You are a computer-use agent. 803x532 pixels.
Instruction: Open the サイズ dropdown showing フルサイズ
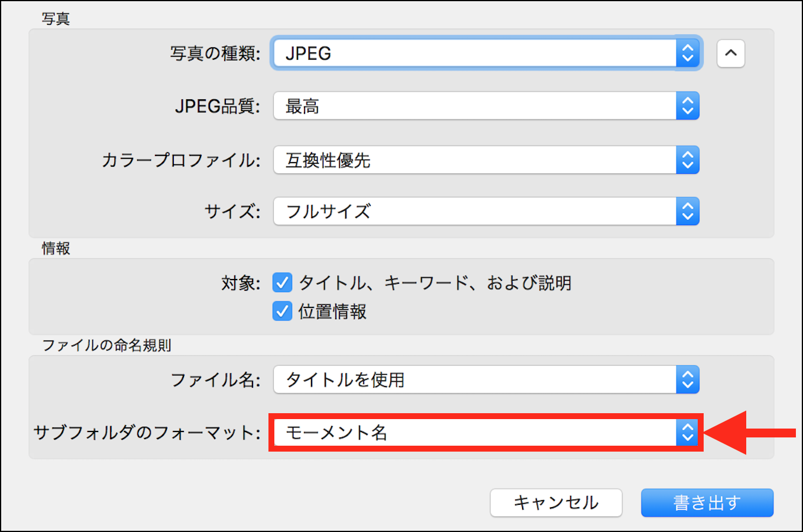click(474, 212)
